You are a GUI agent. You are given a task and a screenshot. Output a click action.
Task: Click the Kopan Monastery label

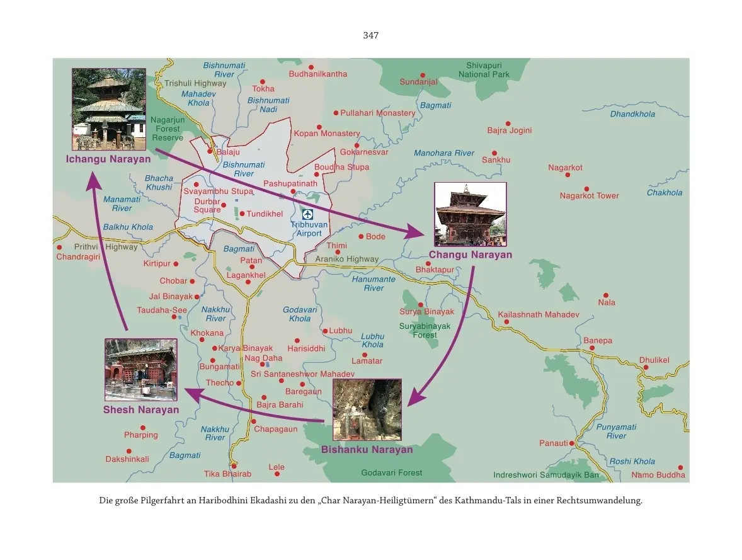(327, 134)
